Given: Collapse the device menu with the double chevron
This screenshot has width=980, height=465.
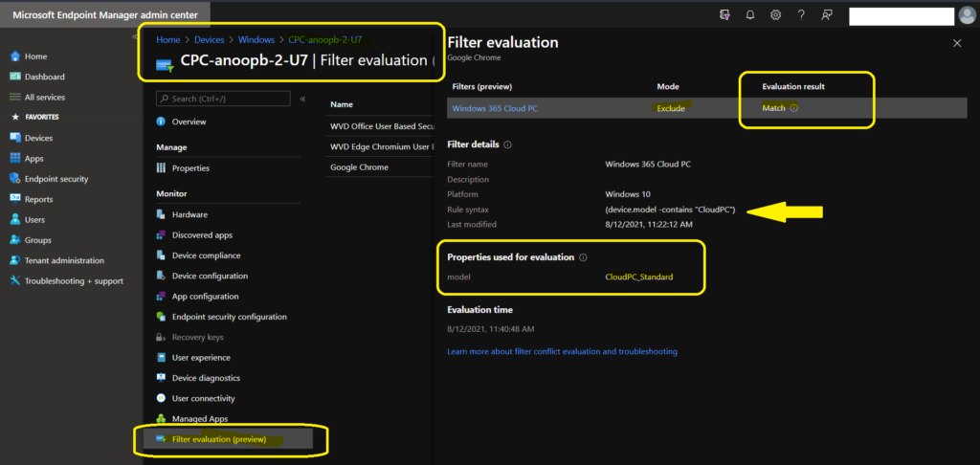Looking at the screenshot, I should coord(302,99).
